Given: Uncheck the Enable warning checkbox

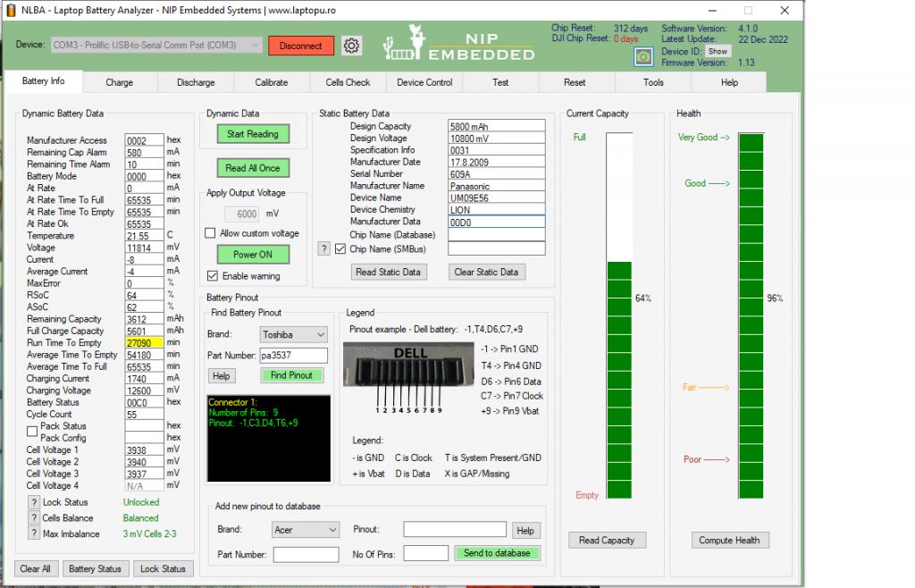Looking at the screenshot, I should pyautogui.click(x=213, y=276).
